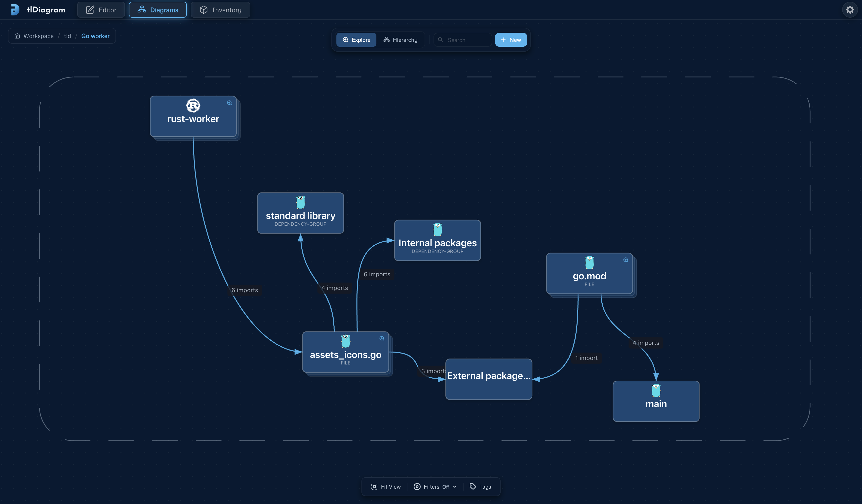This screenshot has height=504, width=862.
Task: Focus the Search input field
Action: click(463, 40)
